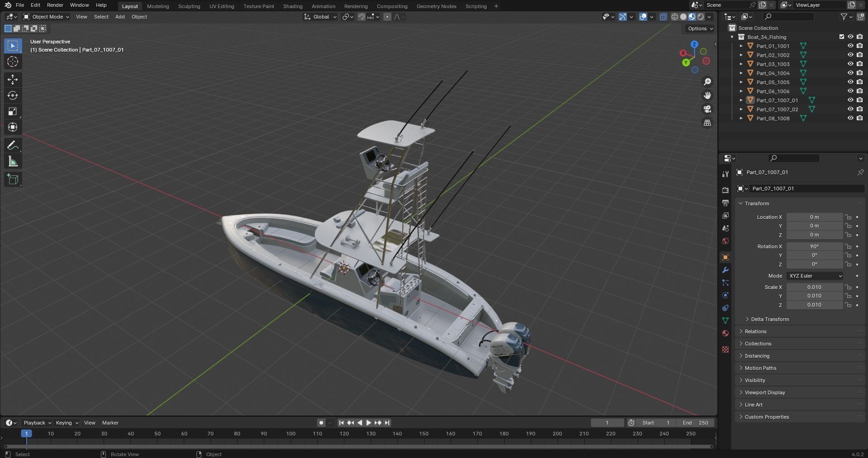Image resolution: width=868 pixels, height=458 pixels.
Task: Hide Part_03_1003 with its eye icon
Action: point(850,64)
